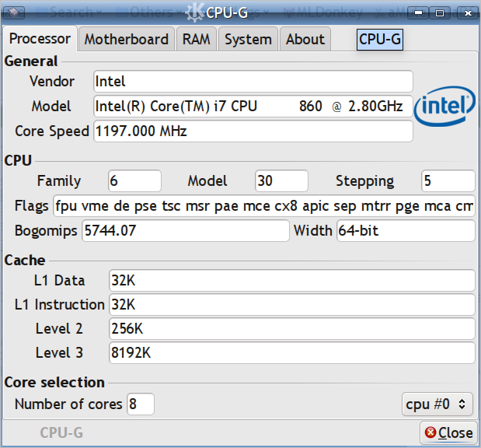Click the Core selection section heading

[54, 383]
